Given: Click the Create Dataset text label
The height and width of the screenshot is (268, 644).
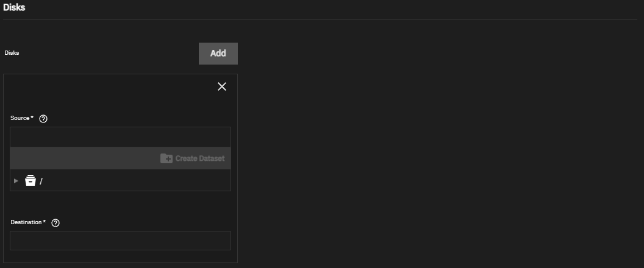Looking at the screenshot, I should click(x=200, y=158).
